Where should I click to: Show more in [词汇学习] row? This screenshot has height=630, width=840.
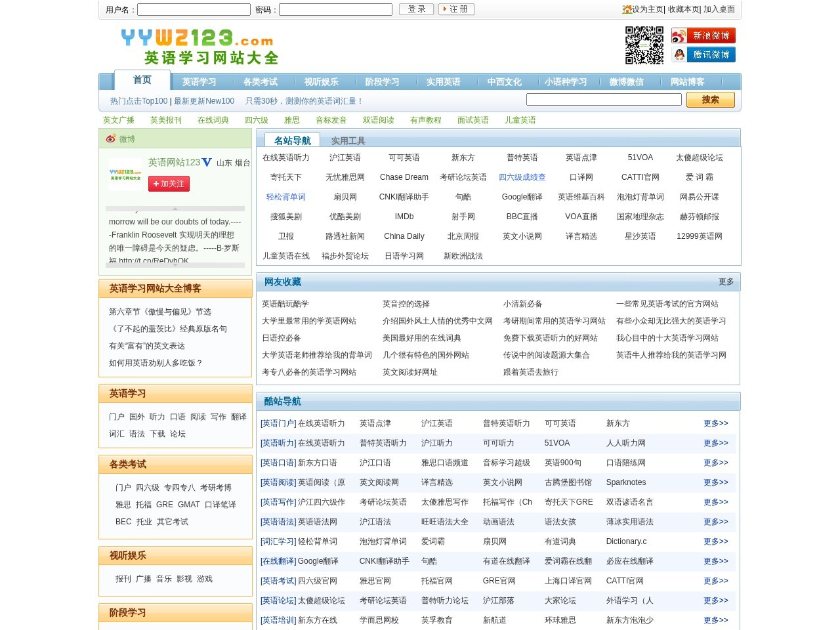(716, 541)
